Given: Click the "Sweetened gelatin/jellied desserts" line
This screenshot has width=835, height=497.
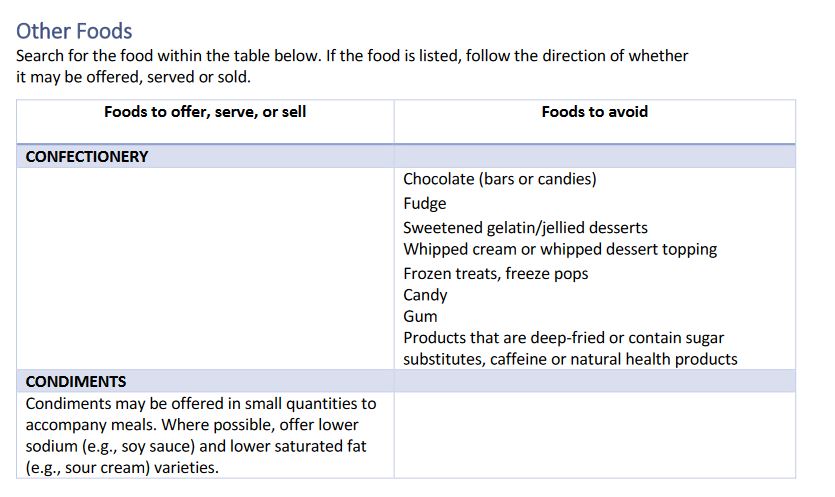Looking at the screenshot, I should [525, 227].
